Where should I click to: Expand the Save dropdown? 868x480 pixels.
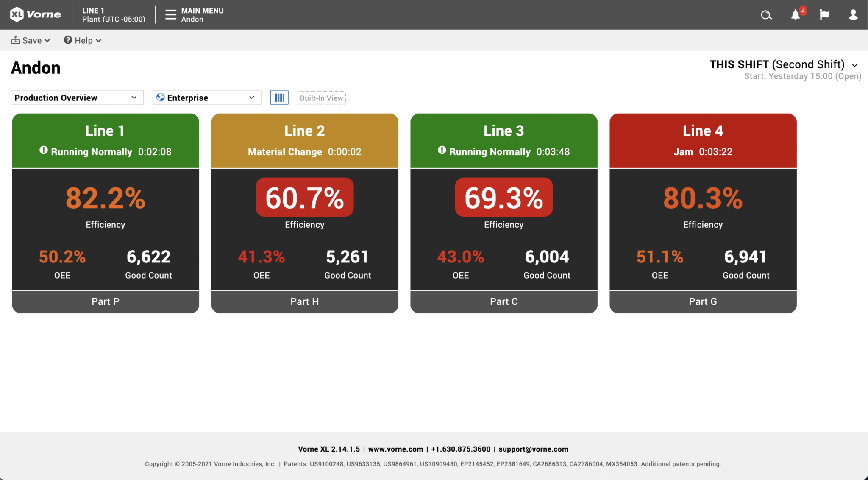[30, 40]
